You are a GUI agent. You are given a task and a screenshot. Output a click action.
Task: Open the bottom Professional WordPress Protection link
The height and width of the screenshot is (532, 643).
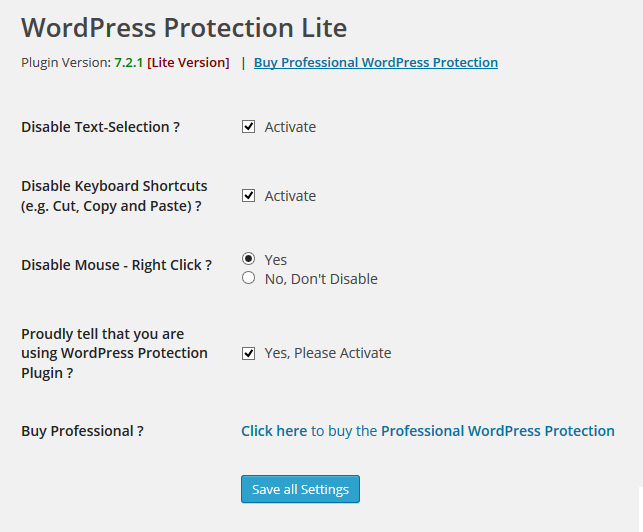[x=498, y=431]
